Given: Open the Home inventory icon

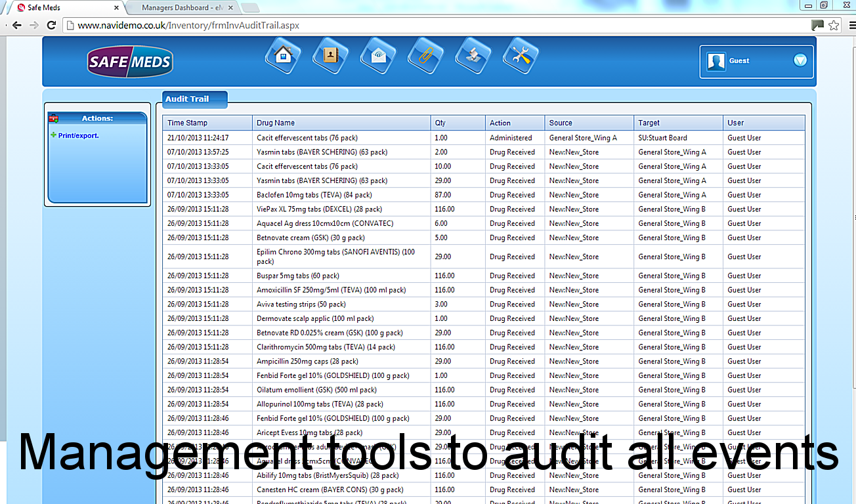Looking at the screenshot, I should 283,56.
